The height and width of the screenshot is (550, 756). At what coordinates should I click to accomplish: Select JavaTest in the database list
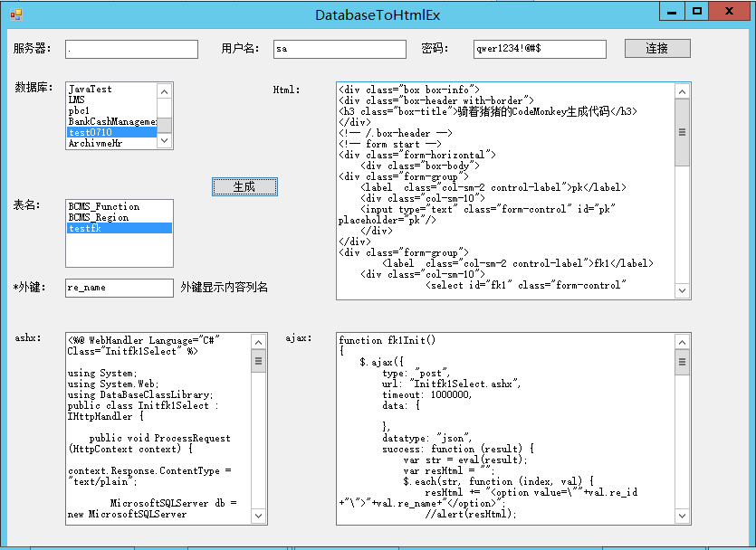tap(112, 89)
